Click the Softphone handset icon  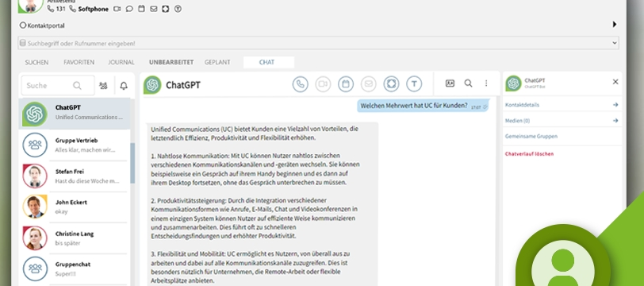tap(73, 9)
